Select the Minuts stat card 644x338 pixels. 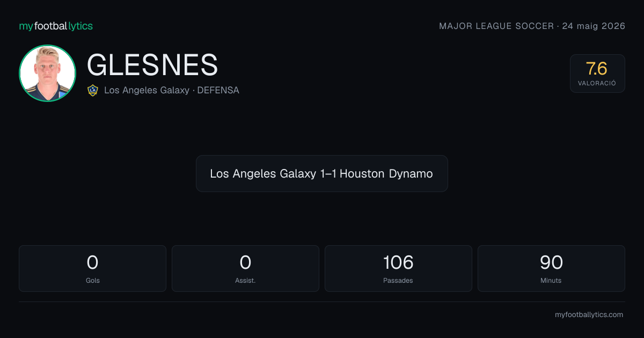click(x=551, y=268)
